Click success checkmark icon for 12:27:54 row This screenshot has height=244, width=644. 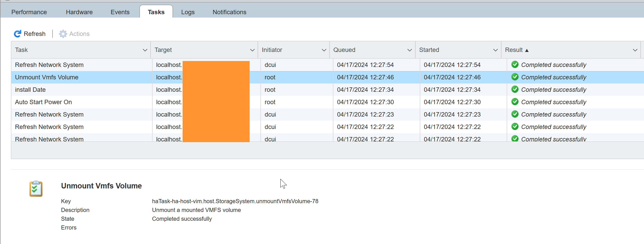tap(515, 64)
